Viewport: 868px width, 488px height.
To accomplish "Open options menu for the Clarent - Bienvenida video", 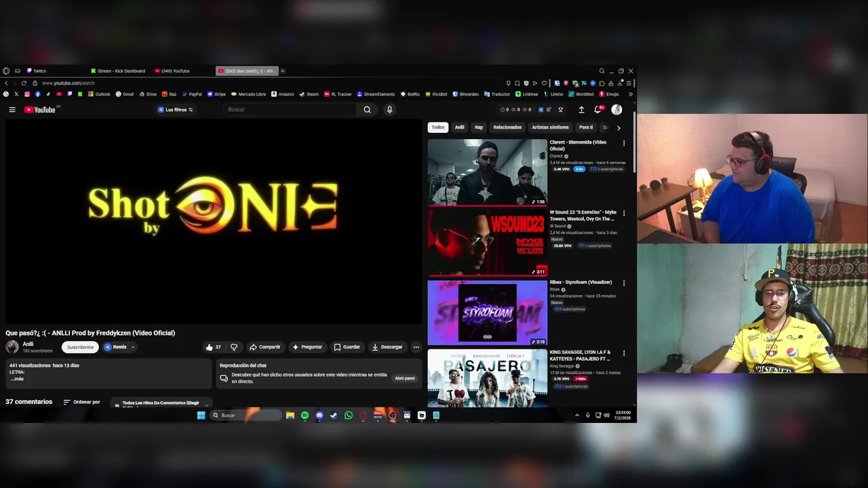I will 624,143.
